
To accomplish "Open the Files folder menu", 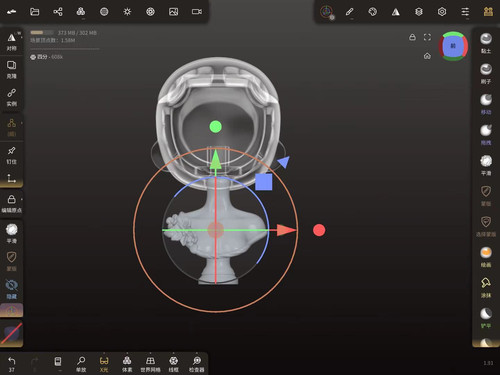I will coord(35,12).
